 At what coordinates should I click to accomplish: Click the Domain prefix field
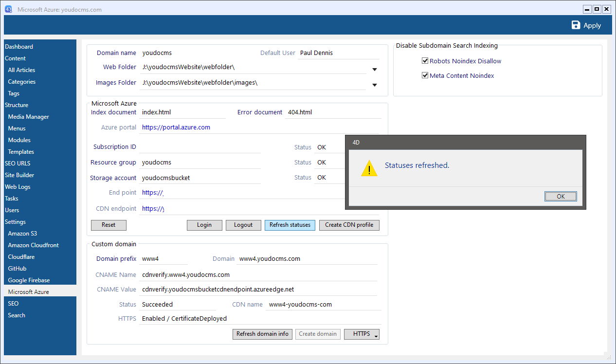(x=163, y=259)
